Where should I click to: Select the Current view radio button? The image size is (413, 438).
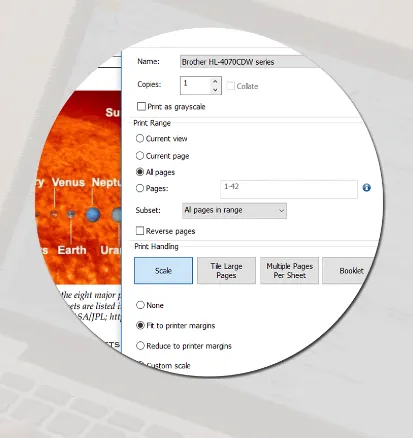tap(140, 138)
